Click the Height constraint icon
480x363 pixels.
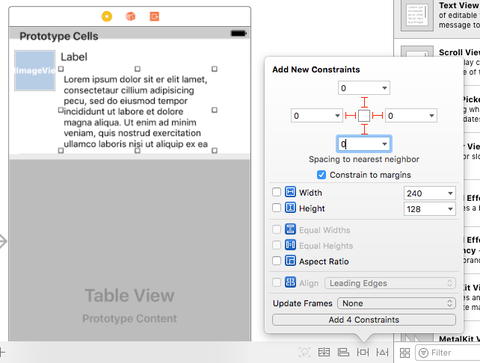pyautogui.click(x=290, y=208)
